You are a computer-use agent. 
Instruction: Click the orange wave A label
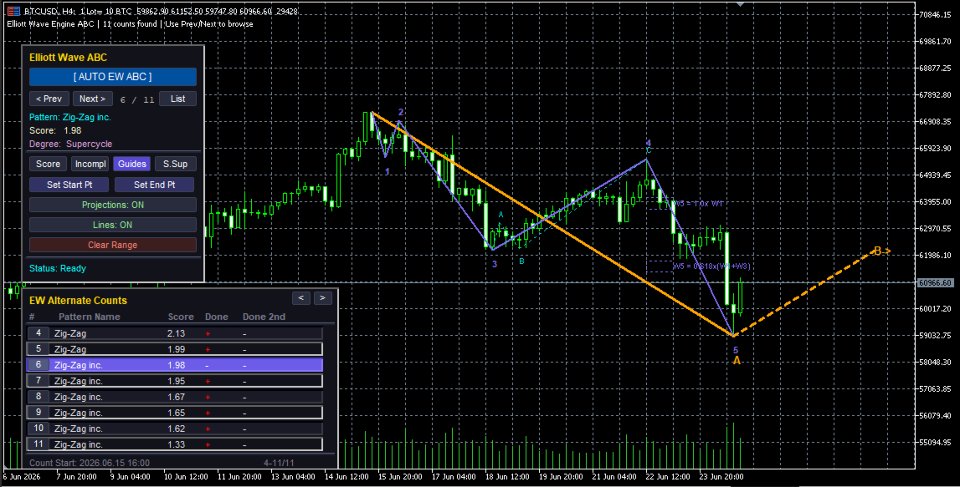tap(737, 361)
